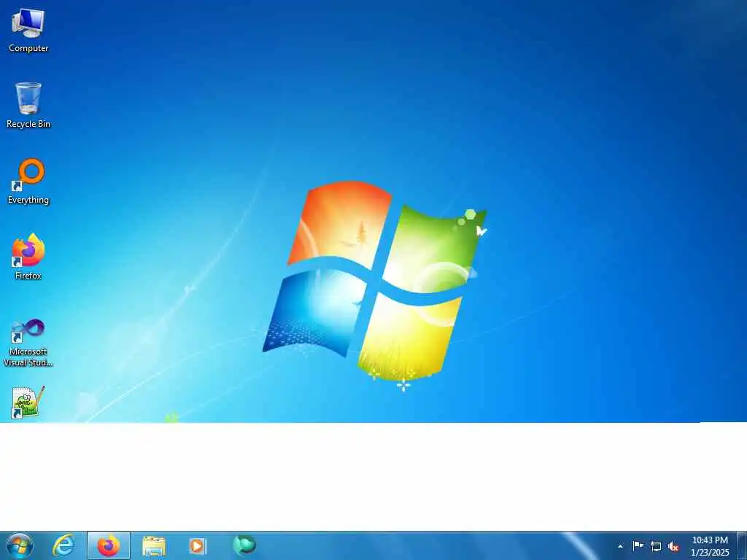Open the muted volume tray icon
Image resolution: width=747 pixels, height=560 pixels.
point(673,546)
